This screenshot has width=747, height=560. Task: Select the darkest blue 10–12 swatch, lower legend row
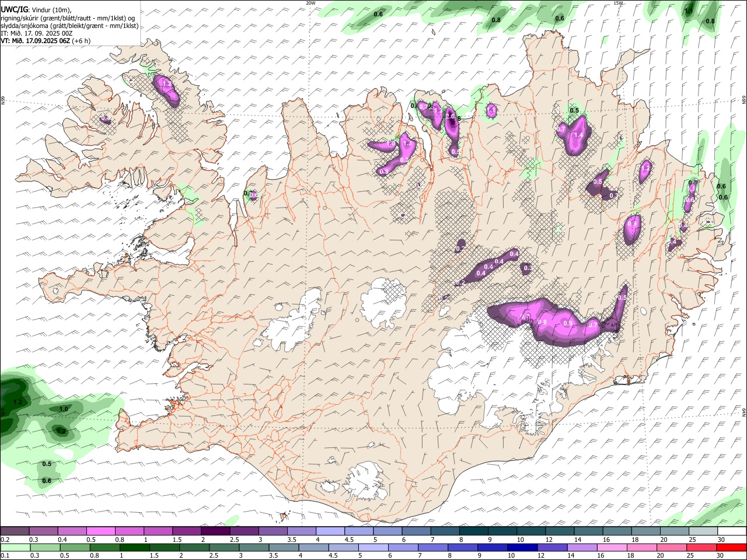[522, 548]
